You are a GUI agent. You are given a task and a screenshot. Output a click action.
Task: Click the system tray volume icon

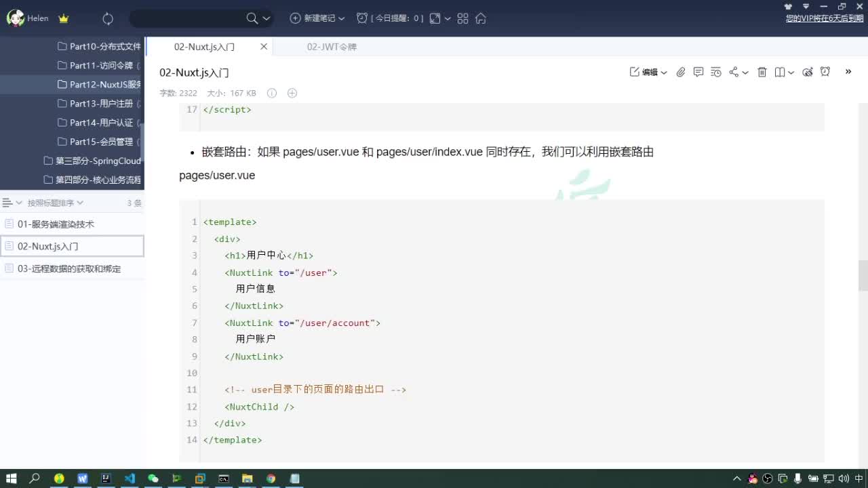[844, 479]
